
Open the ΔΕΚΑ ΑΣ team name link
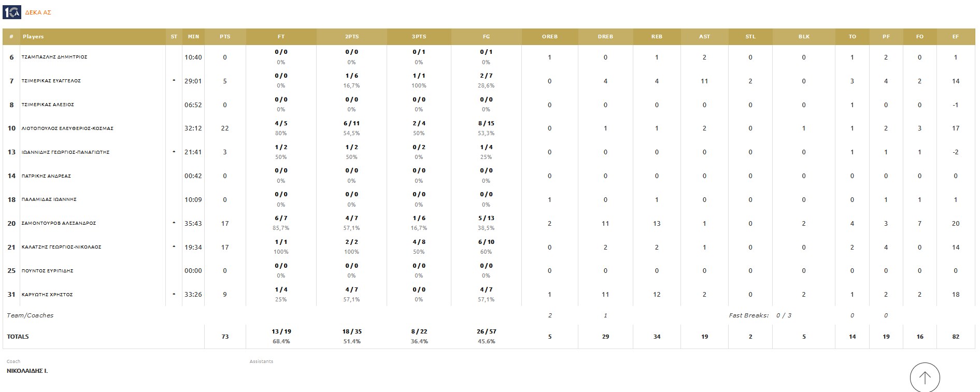(x=38, y=12)
